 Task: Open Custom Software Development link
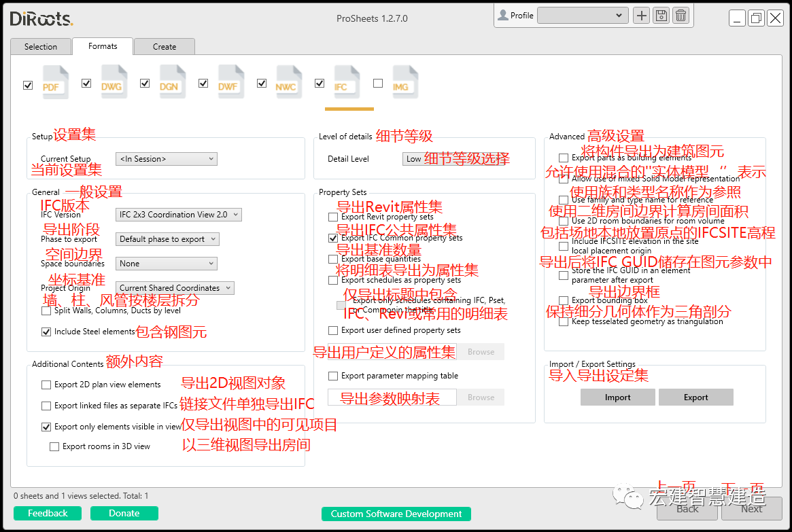click(396, 514)
